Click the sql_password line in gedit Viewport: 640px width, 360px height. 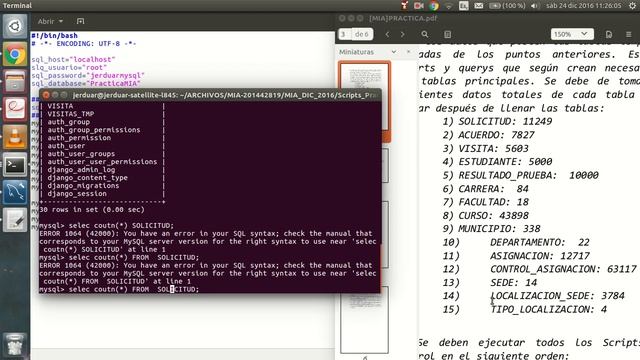point(88,76)
